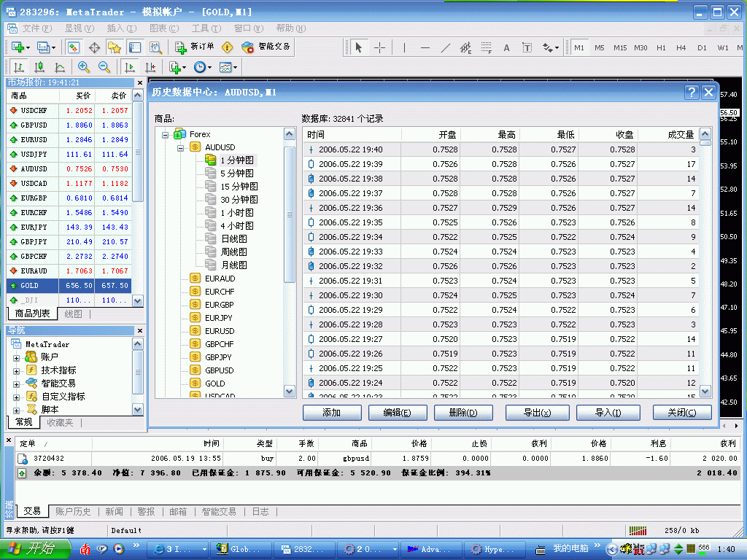Open the Strategy Tester magnifier icon
747x560 pixels.
pos(156,47)
